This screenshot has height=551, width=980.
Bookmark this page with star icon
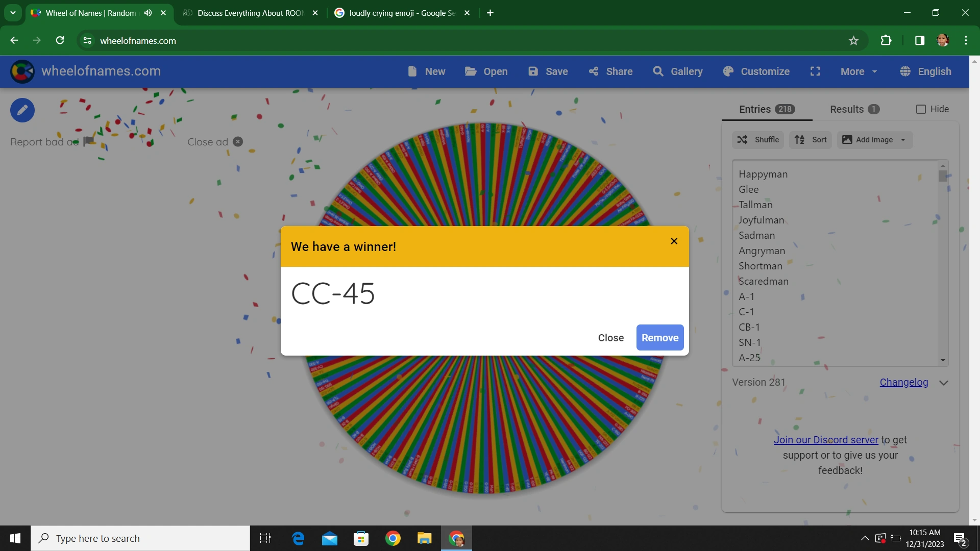(853, 41)
